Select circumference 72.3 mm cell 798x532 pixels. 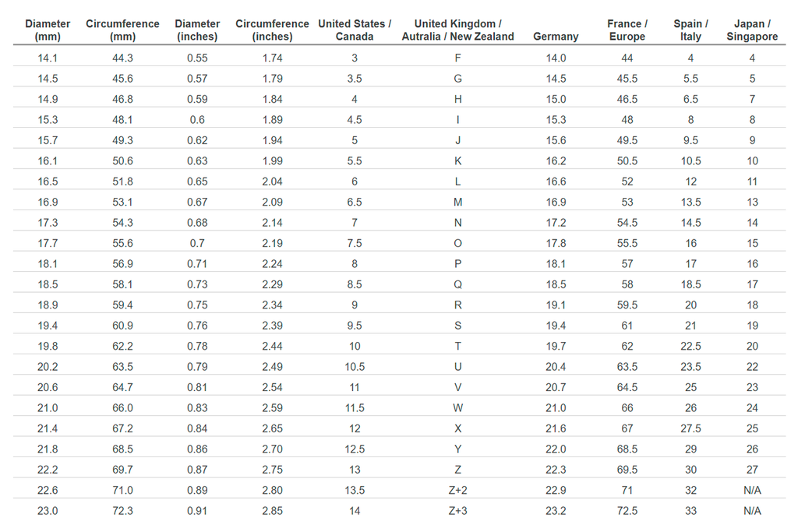(x=122, y=511)
